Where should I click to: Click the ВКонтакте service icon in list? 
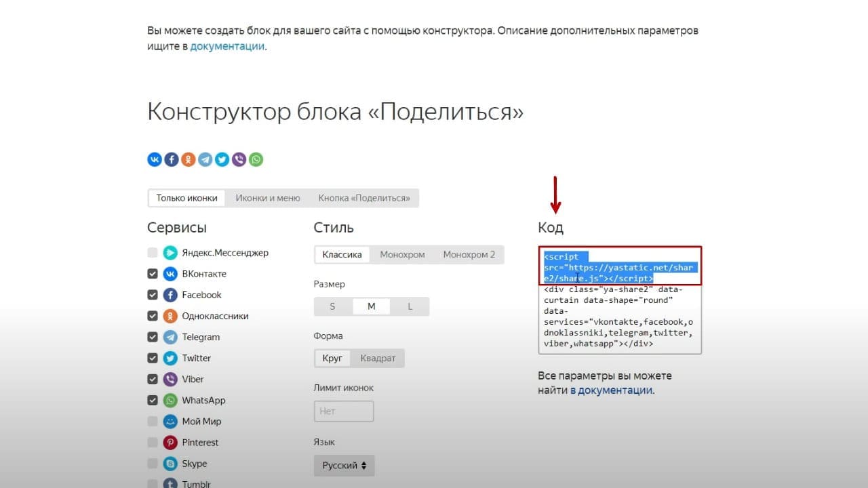pos(170,274)
